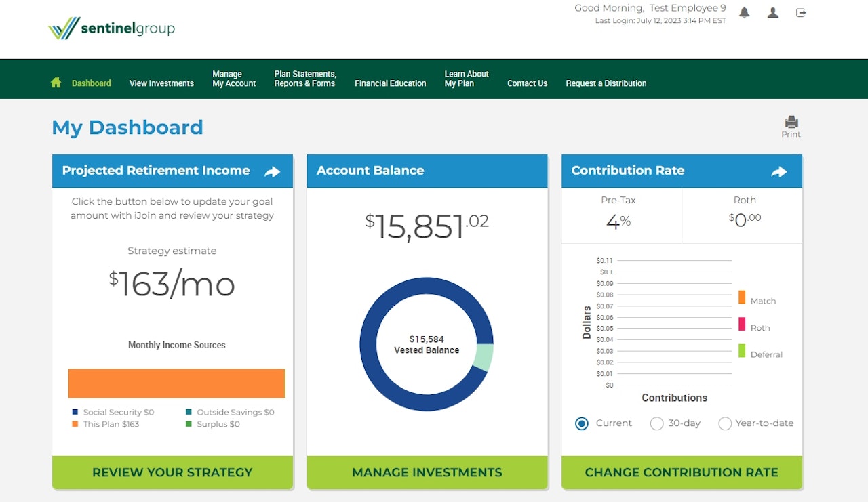This screenshot has width=868, height=502.
Task: Select the Year-to-date radio button
Action: pos(725,423)
